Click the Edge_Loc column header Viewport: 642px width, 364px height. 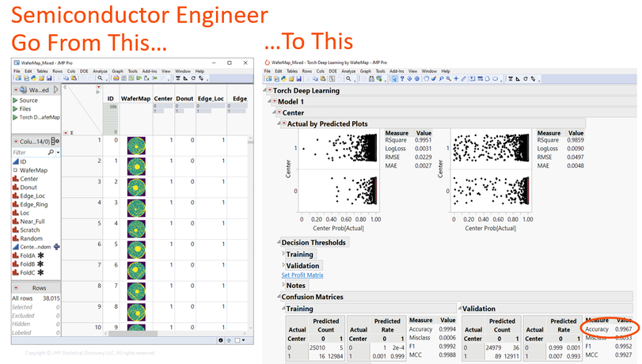tap(211, 99)
